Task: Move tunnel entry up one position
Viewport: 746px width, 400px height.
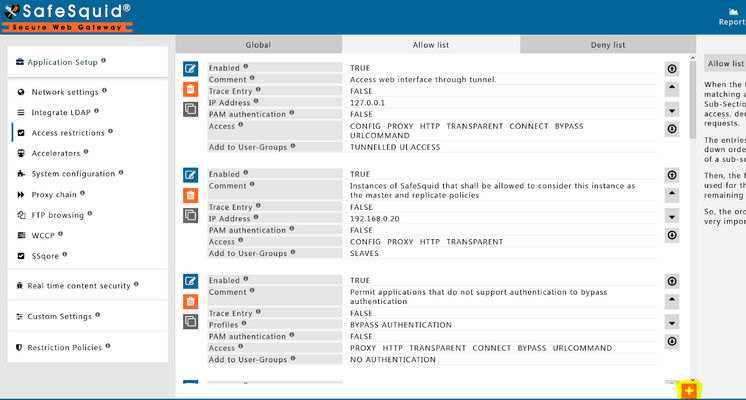Action: point(672,88)
